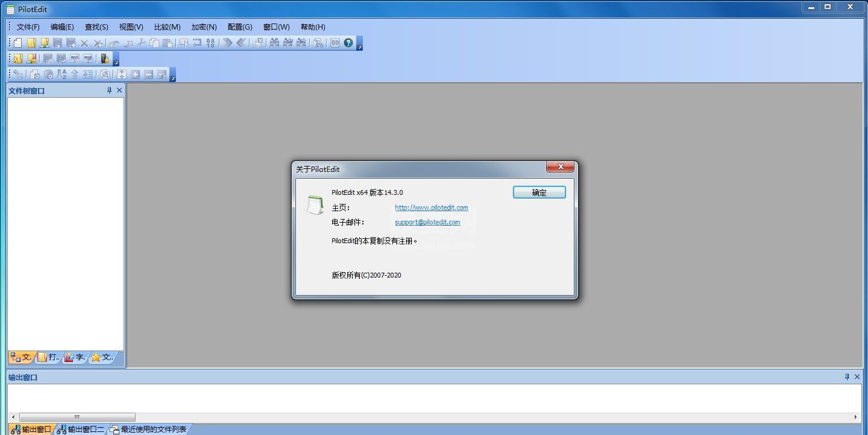Click the single X close-file icon
The height and width of the screenshot is (435, 868).
pos(84,43)
